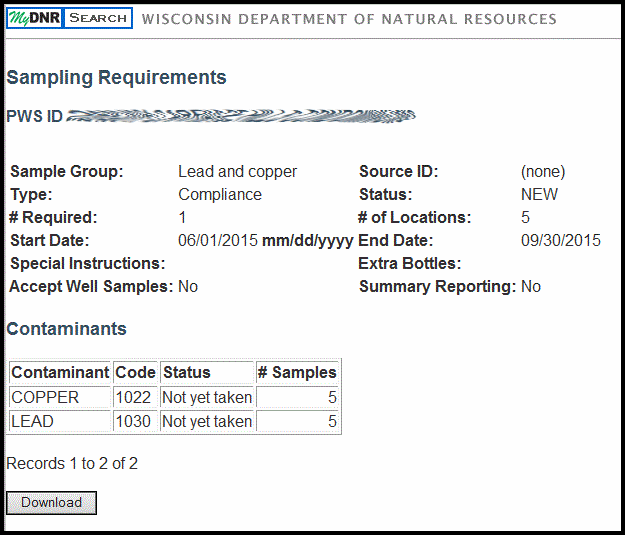Viewport: 625px width, 535px height.
Task: Click the Status column header in table
Action: [x=186, y=372]
